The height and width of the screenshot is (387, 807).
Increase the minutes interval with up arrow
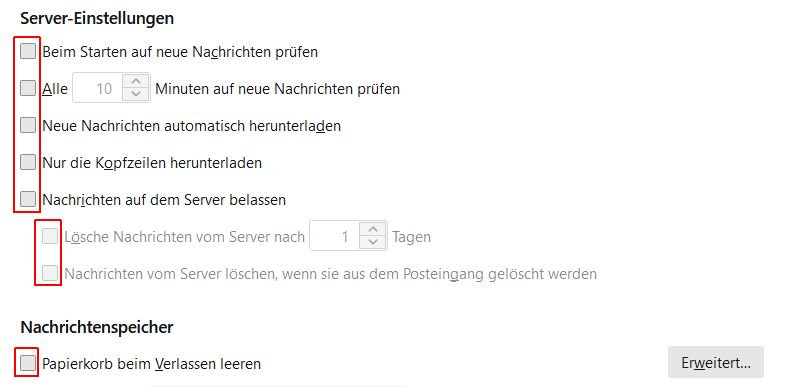(136, 82)
